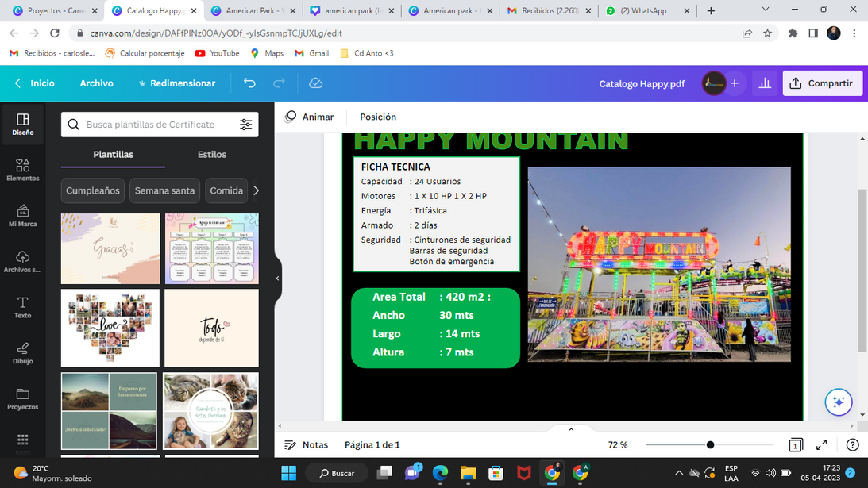
Task: Open the Calcular porcentaje bookmark
Action: click(x=145, y=53)
